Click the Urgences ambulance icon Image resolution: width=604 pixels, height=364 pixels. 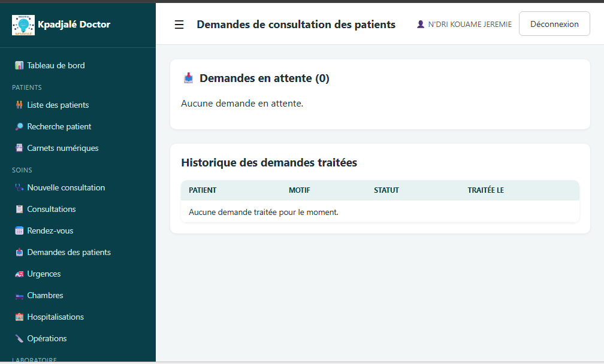click(19, 274)
